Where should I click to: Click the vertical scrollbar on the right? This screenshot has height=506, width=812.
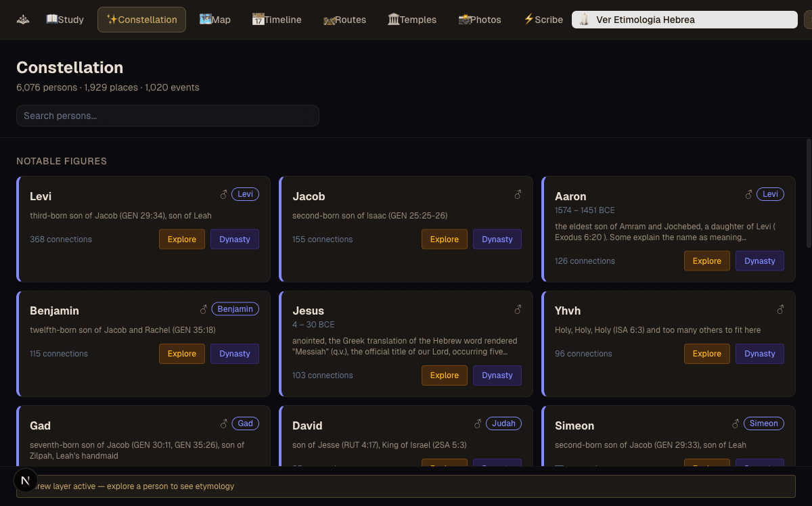point(809,193)
